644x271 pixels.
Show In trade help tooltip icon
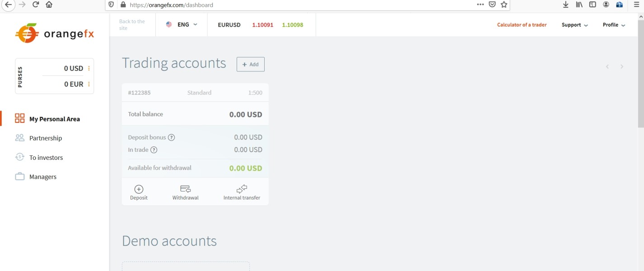(154, 150)
